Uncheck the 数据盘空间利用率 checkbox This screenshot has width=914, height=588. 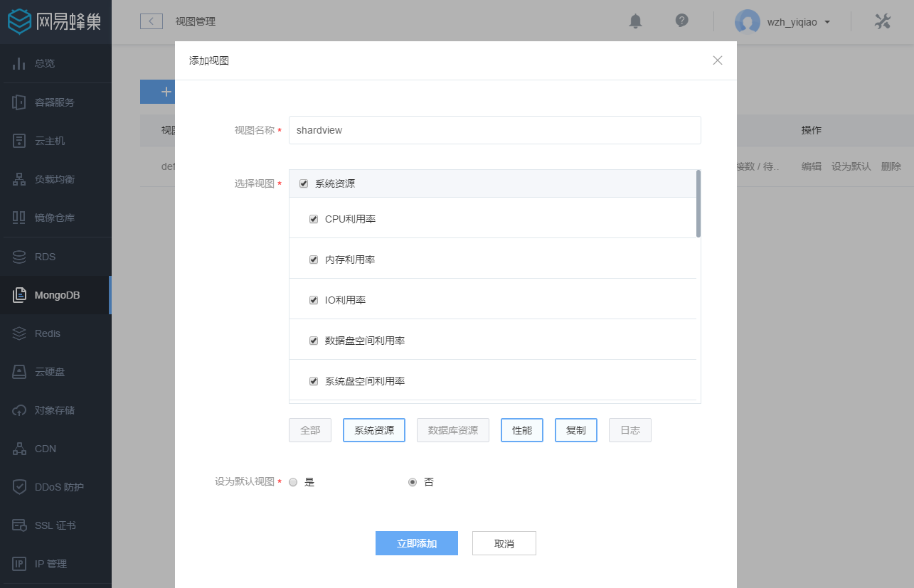pos(314,341)
